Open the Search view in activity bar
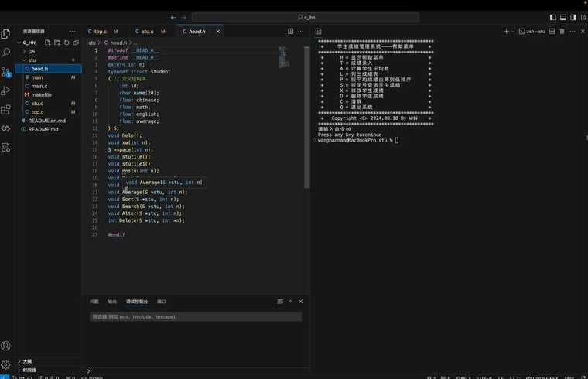 (x=5, y=53)
